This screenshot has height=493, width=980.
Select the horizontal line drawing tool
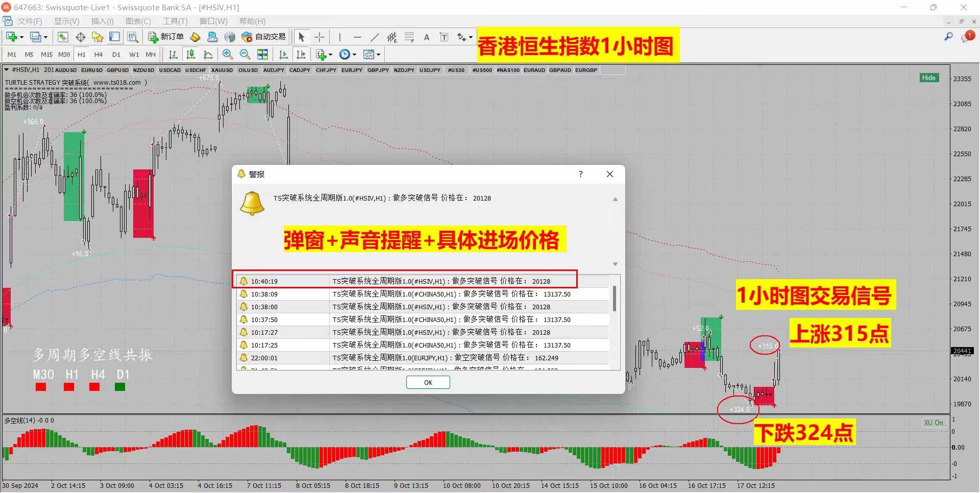pyautogui.click(x=357, y=37)
